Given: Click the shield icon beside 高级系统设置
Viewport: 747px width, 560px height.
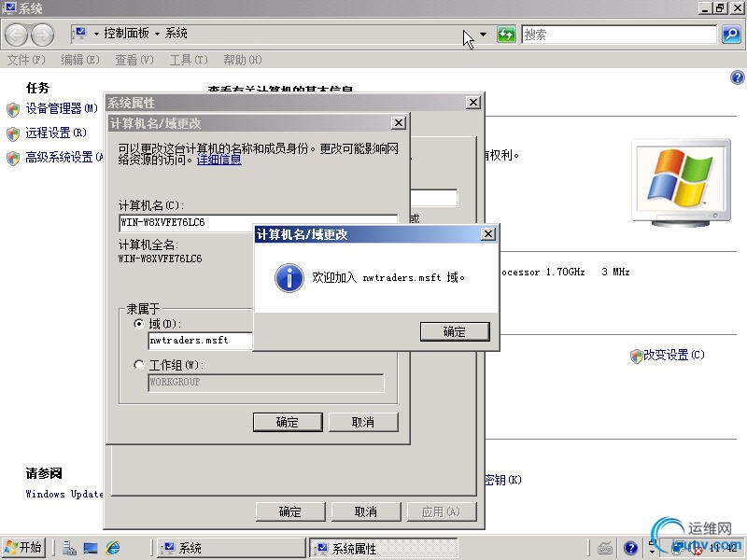Looking at the screenshot, I should point(13,158).
